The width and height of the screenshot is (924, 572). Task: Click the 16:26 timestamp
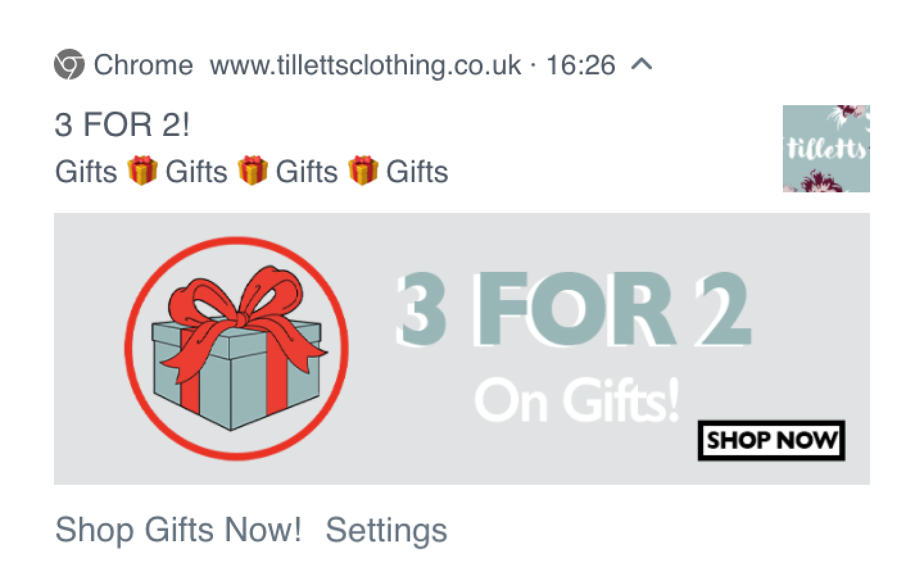580,65
